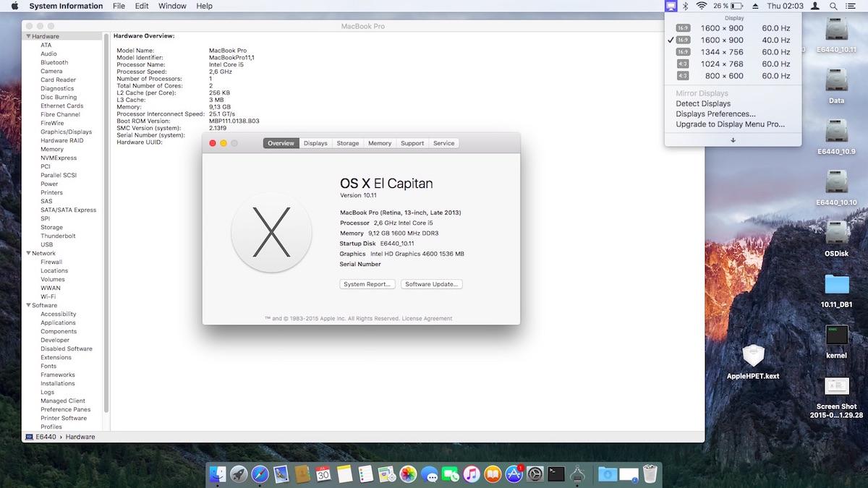This screenshot has height=488, width=868.
Task: Click the System Report... button
Action: (x=367, y=284)
